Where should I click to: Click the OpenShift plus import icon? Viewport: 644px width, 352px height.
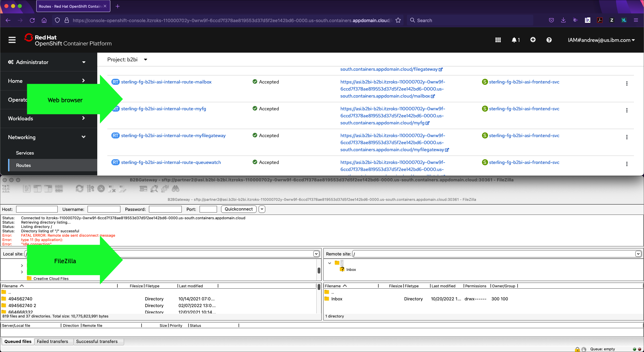533,40
